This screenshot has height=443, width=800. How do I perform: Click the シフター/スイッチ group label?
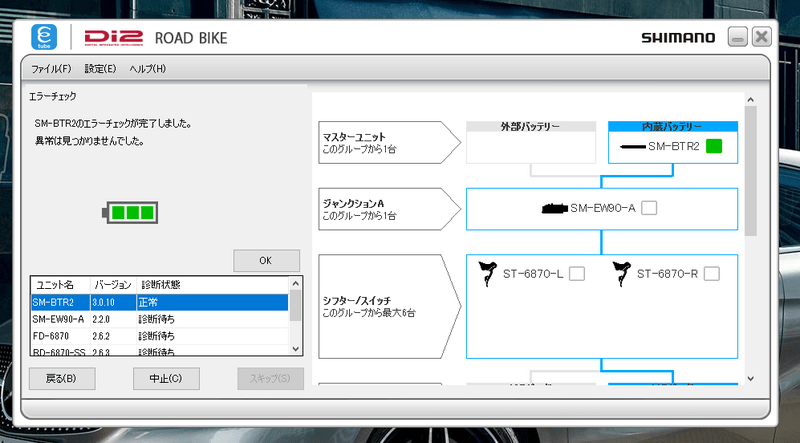point(389,306)
